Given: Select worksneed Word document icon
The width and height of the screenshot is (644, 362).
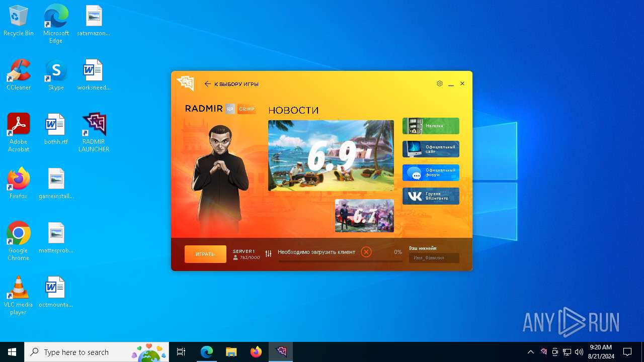Looking at the screenshot, I should click(x=94, y=75).
